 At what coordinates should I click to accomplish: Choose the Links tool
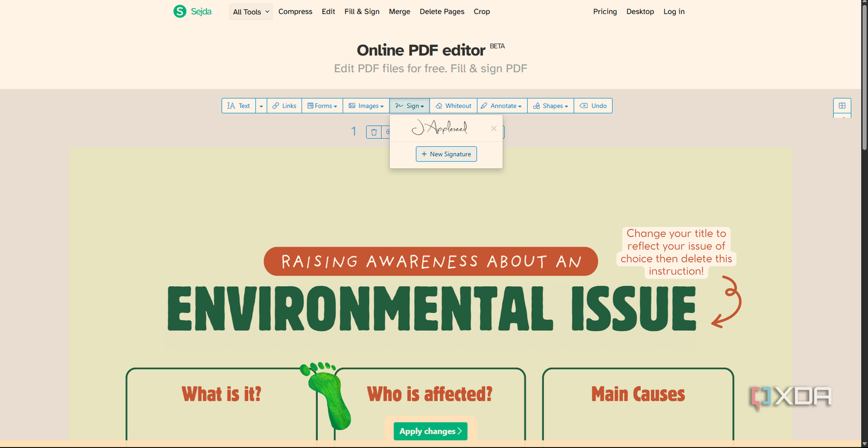point(284,106)
